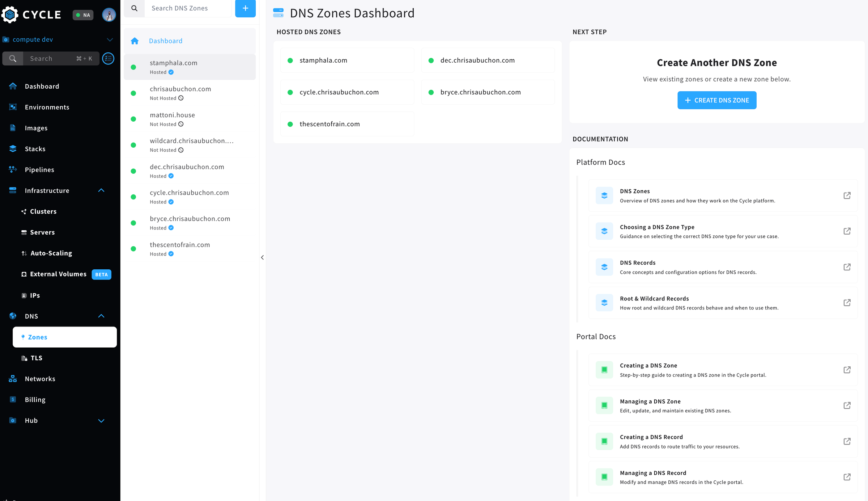Open Clusters under Infrastructure

[x=43, y=211]
